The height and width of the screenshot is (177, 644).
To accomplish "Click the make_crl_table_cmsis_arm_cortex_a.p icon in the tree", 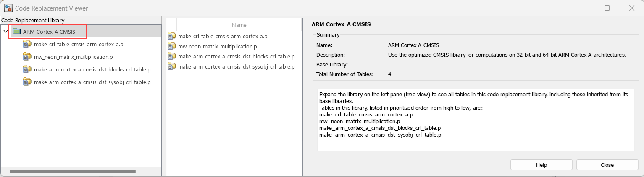I will tap(27, 44).
